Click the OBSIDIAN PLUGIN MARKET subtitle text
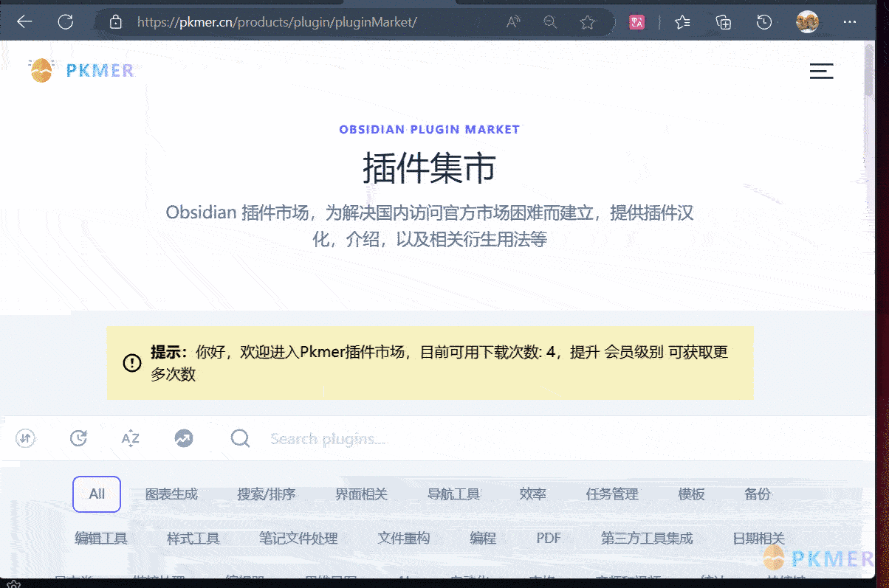This screenshot has width=889, height=588. (x=429, y=129)
